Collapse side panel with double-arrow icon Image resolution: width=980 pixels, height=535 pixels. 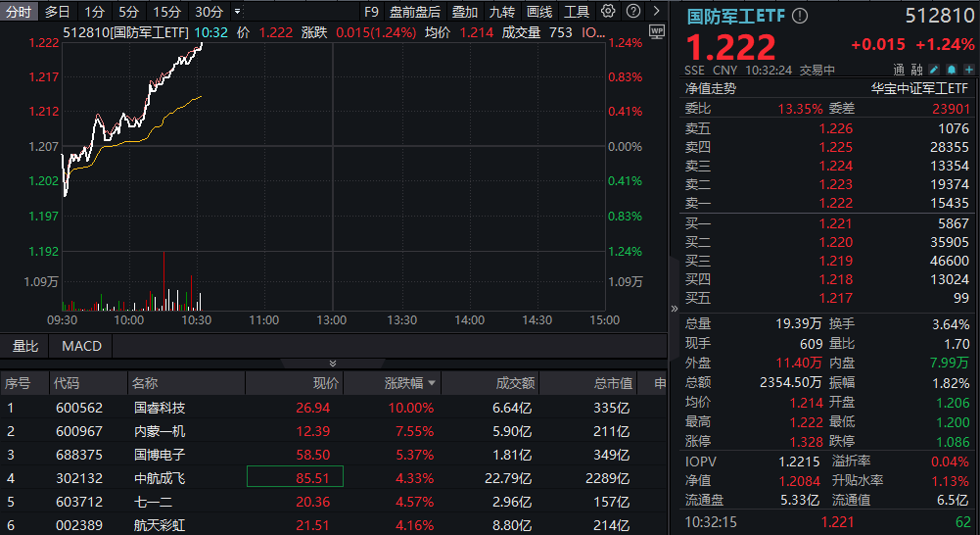(x=674, y=309)
